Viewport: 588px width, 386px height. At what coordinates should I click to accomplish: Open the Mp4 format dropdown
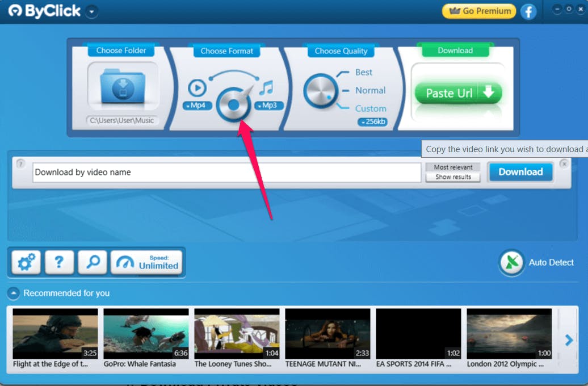[x=197, y=106]
